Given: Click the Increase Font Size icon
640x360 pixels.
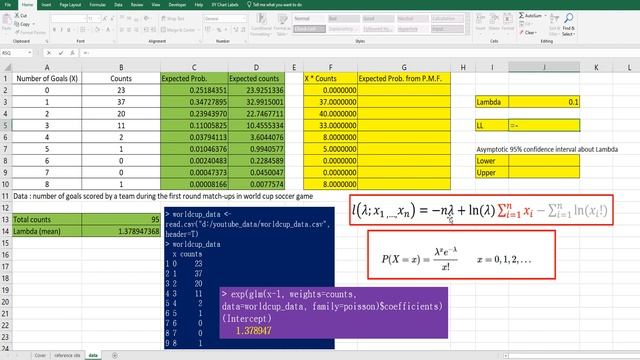Looking at the screenshot, I should [105, 18].
